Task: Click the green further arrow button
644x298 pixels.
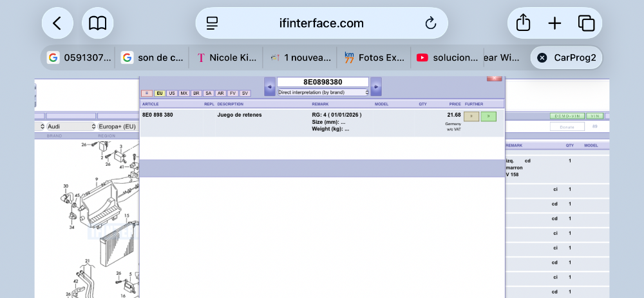Action: pos(488,116)
